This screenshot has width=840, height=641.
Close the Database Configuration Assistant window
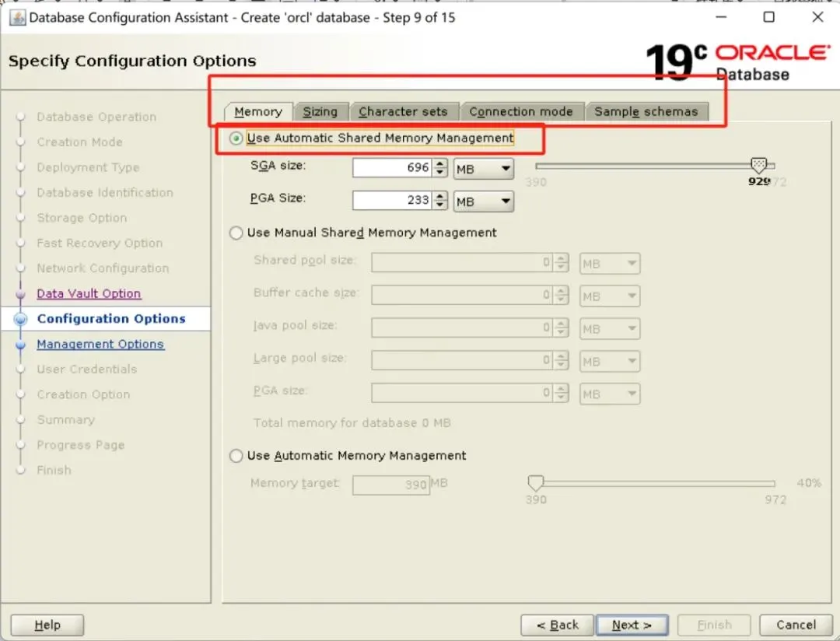pyautogui.click(x=817, y=17)
